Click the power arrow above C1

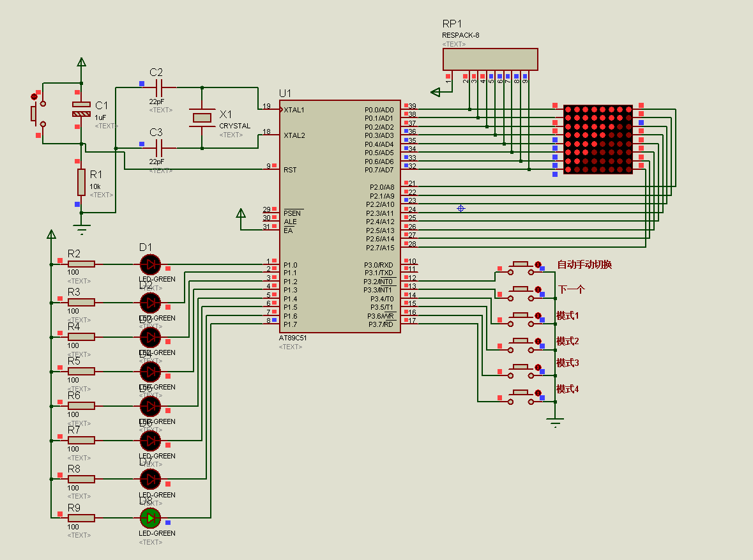82,62
